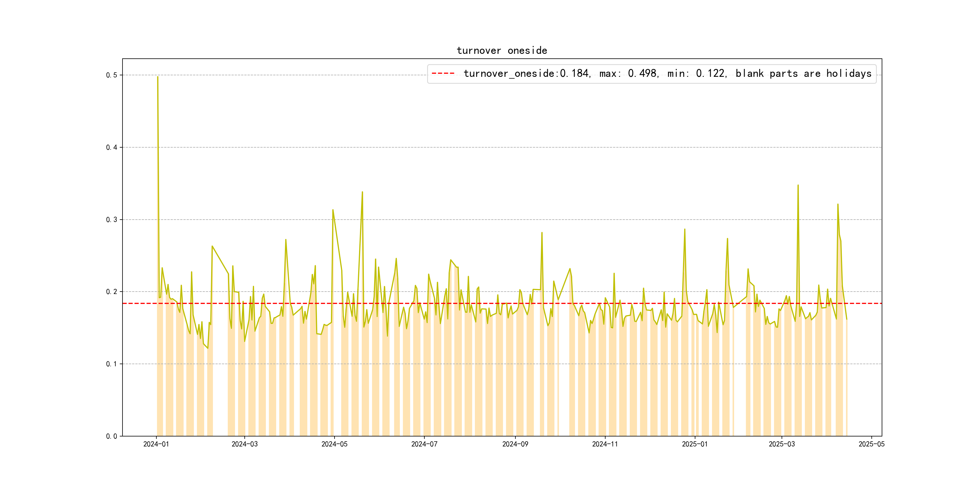Image resolution: width=980 pixels, height=490 pixels.
Task: Click the 0.1 y-axis tick label
Action: pyautogui.click(x=112, y=364)
